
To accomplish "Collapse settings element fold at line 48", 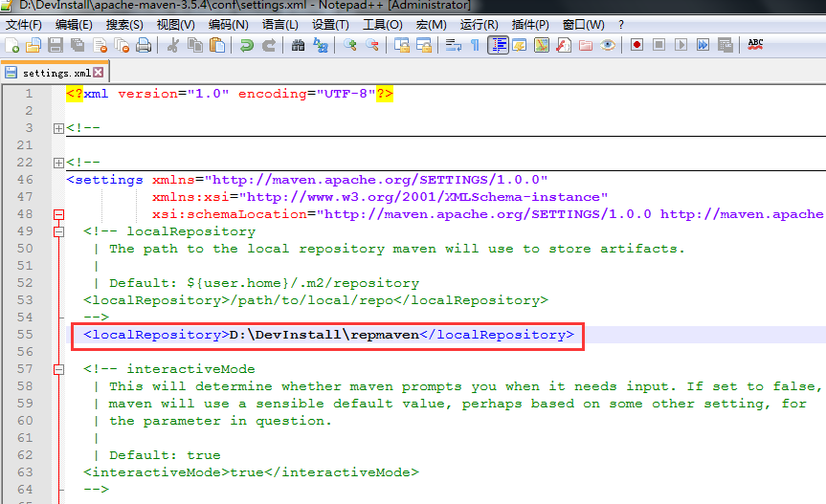I will click(x=58, y=214).
